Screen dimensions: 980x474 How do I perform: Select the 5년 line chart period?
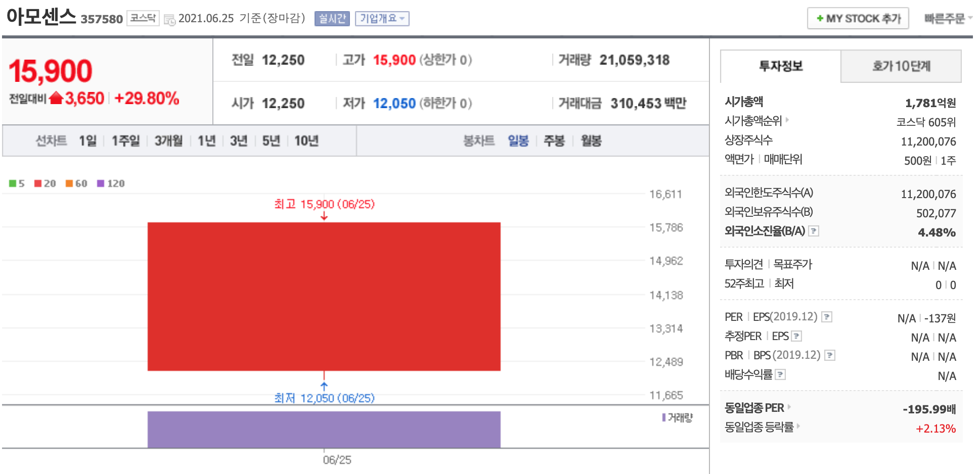[271, 140]
